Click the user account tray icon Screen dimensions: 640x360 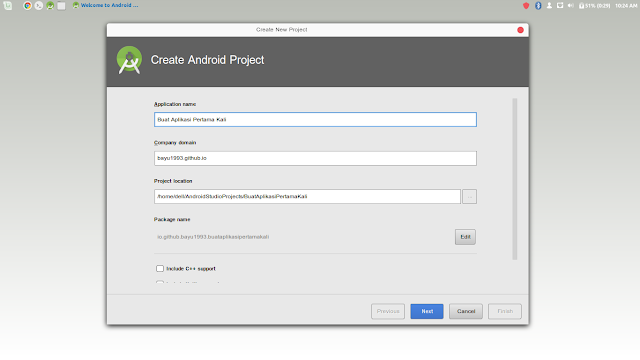pyautogui.click(x=549, y=6)
